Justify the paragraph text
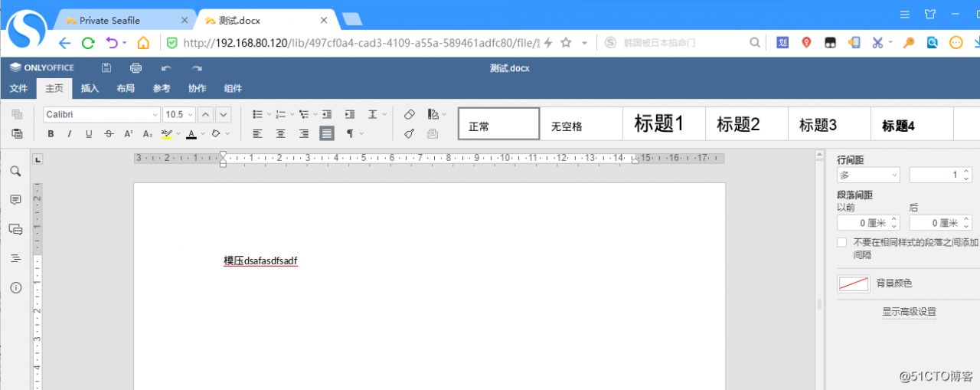Viewport: 980px width, 390px height. click(327, 133)
